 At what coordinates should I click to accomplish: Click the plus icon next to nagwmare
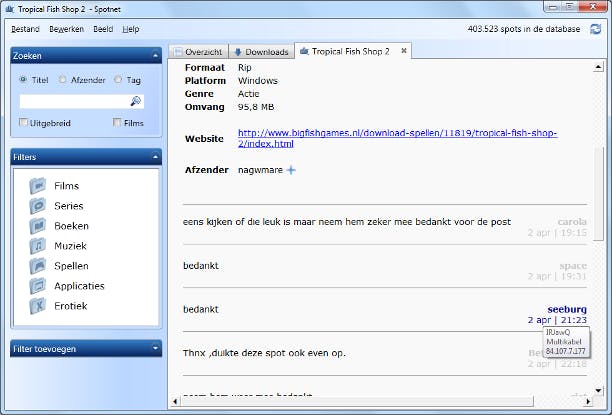[291, 170]
